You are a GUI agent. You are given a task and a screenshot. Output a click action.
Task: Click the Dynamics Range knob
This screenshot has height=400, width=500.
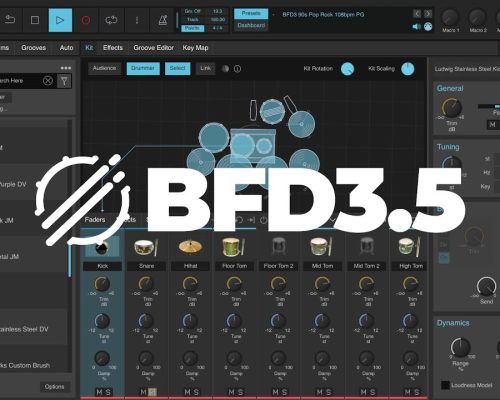(x=460, y=347)
